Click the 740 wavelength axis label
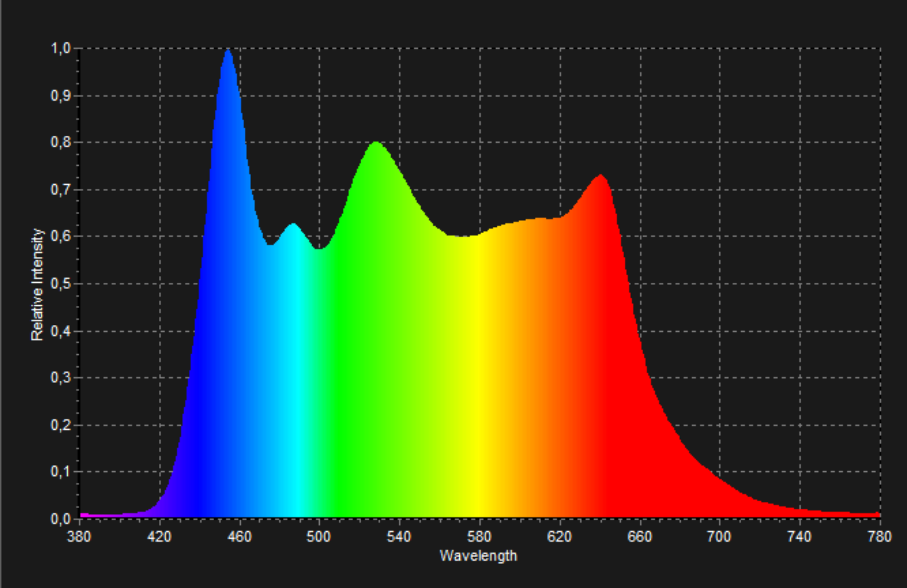 (800, 537)
